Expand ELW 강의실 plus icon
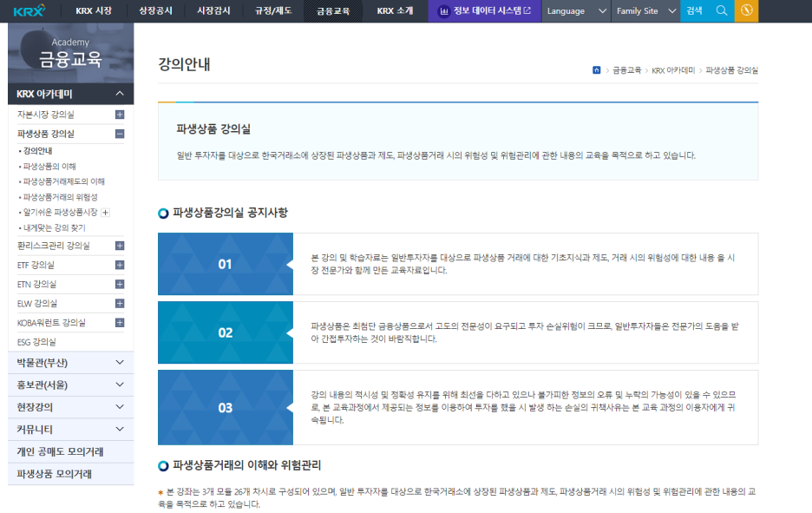Image resolution: width=812 pixels, height=513 pixels. point(120,303)
